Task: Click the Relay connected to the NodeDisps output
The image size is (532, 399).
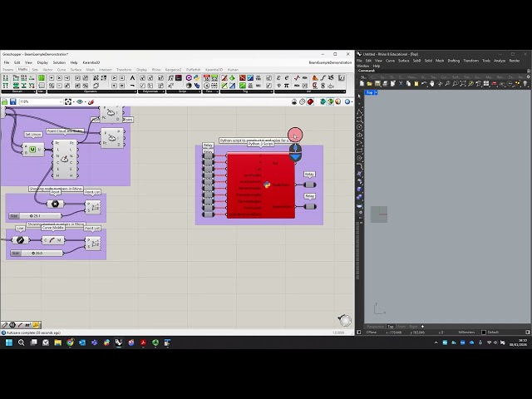Action: [309, 185]
